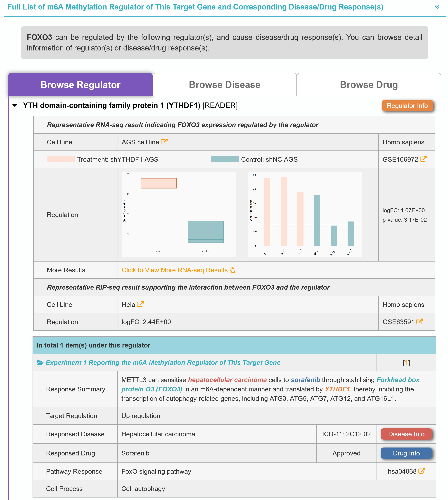Click the folder icon beside Experiment 1
Viewport: 448px width, 500px height.
click(x=40, y=362)
